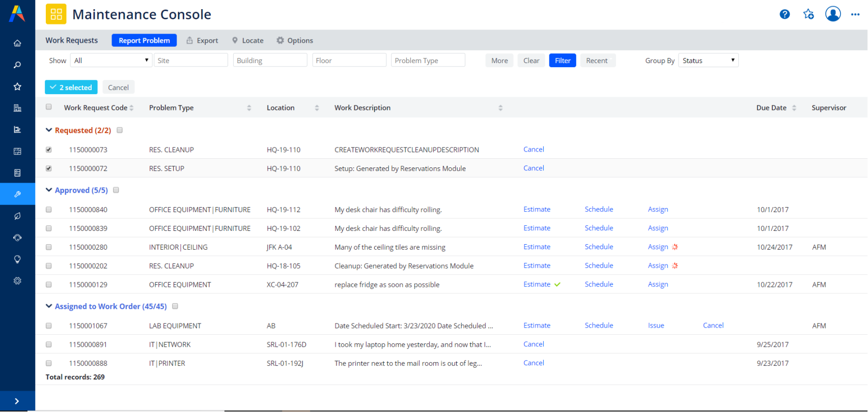Viewport: 868px width, 412px height.
Task: Collapse the Requested group chevron
Action: pos(49,130)
